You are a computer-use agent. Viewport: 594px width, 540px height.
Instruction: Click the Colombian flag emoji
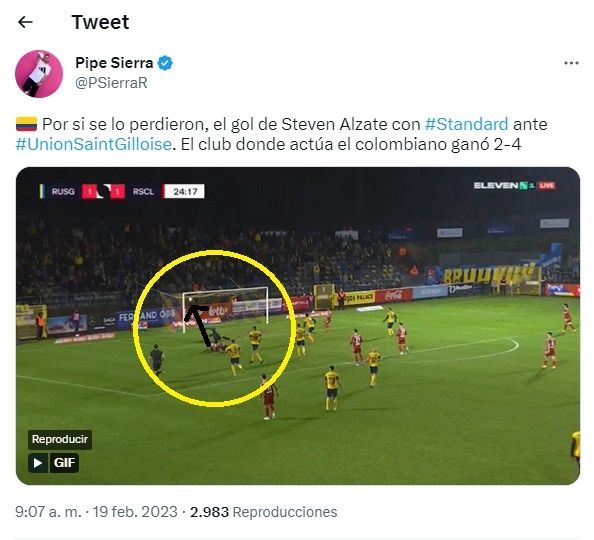27,124
